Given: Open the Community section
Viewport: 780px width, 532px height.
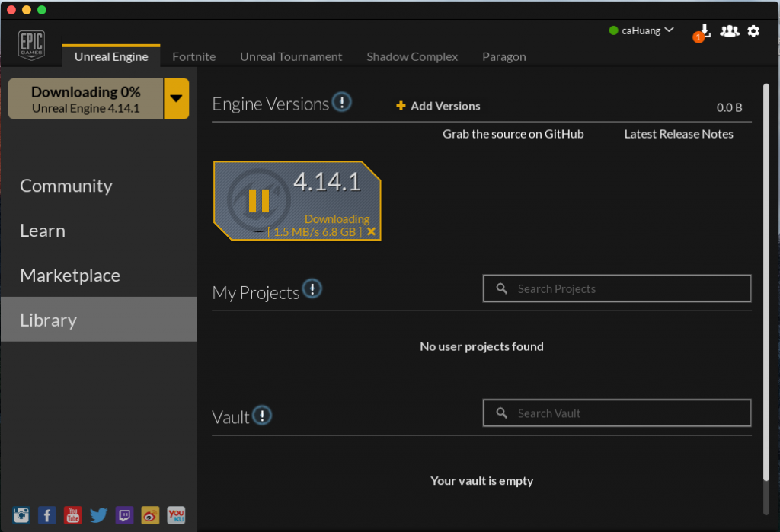Looking at the screenshot, I should tap(66, 186).
